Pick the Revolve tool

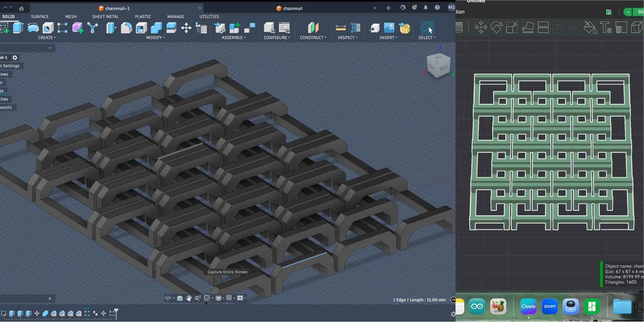(33, 28)
